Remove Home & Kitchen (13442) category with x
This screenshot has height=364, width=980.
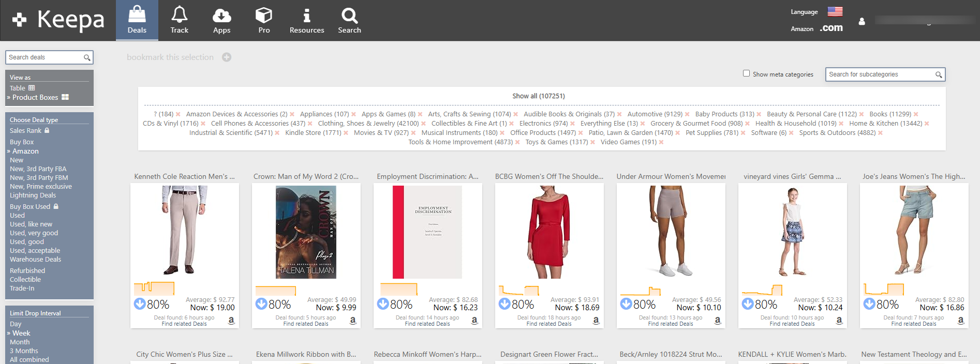point(927,124)
